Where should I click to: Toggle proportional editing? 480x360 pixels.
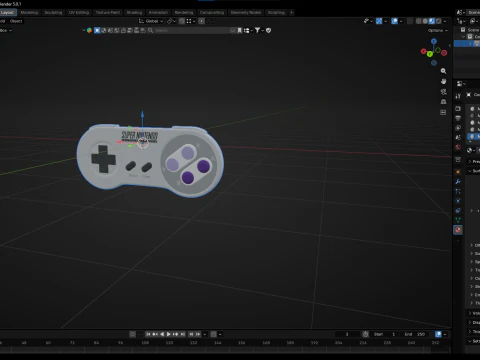tap(202, 21)
